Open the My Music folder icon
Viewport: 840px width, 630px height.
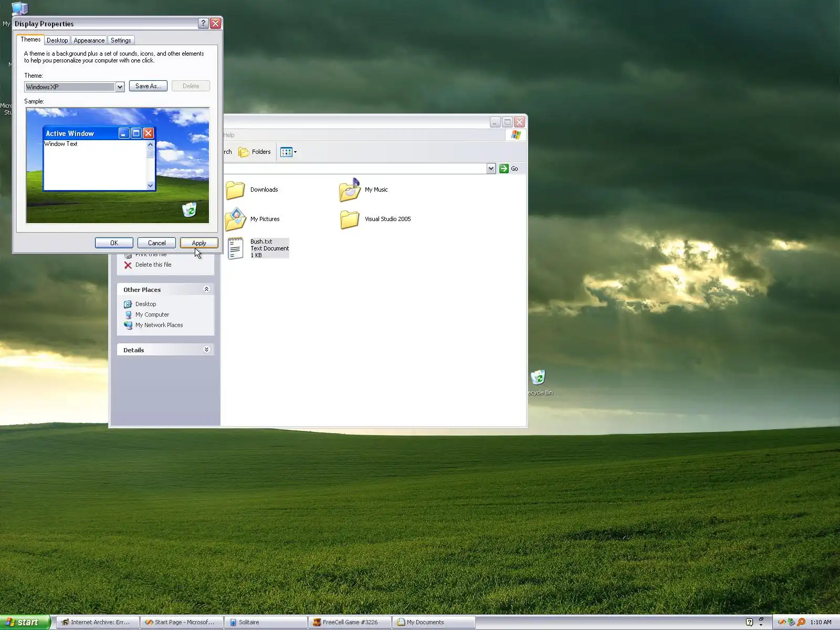[350, 190]
